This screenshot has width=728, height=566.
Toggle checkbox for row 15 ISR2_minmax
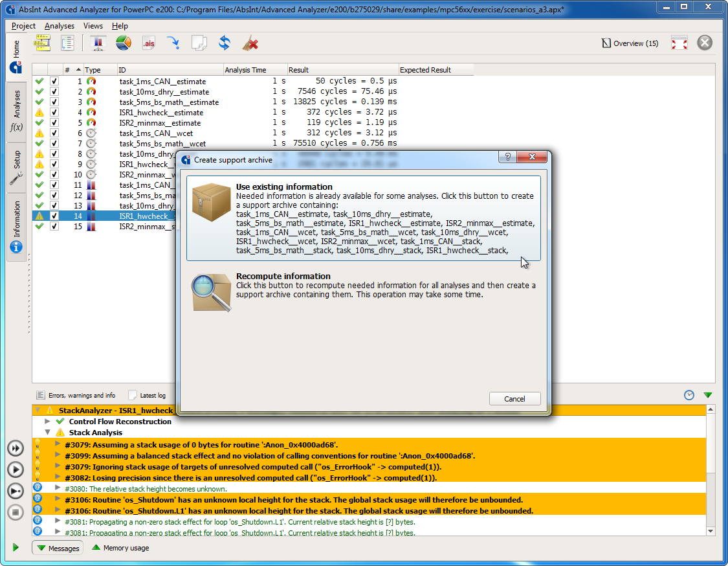coord(54,226)
